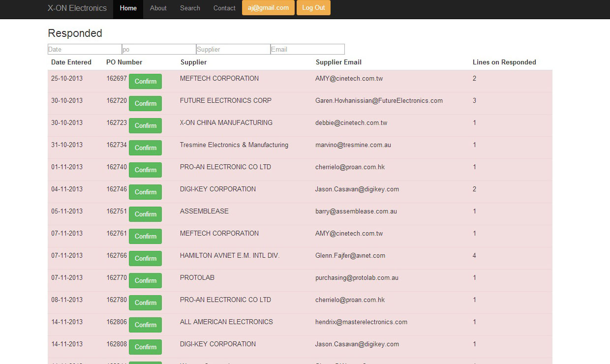The image size is (610, 364).
Task: Click PO number text 162720
Action: (x=117, y=100)
